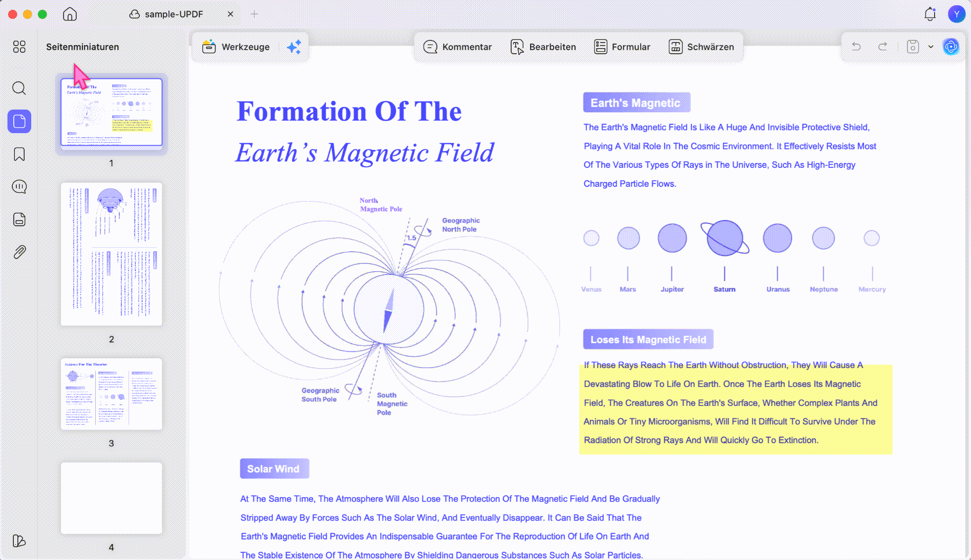Open the home screen icon
The height and width of the screenshot is (560, 971).
[70, 14]
